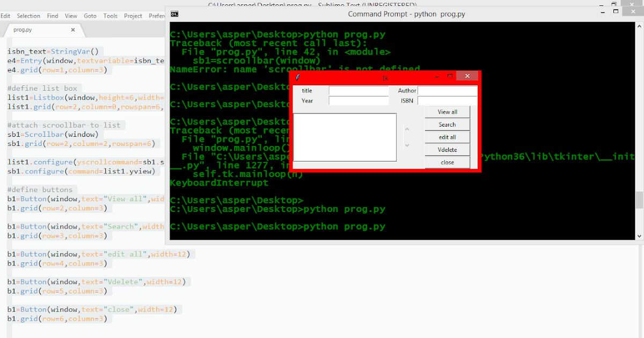Screen dimensions: 644x338
Task: Close the prog.py tab via its X icon
Action: (74, 30)
